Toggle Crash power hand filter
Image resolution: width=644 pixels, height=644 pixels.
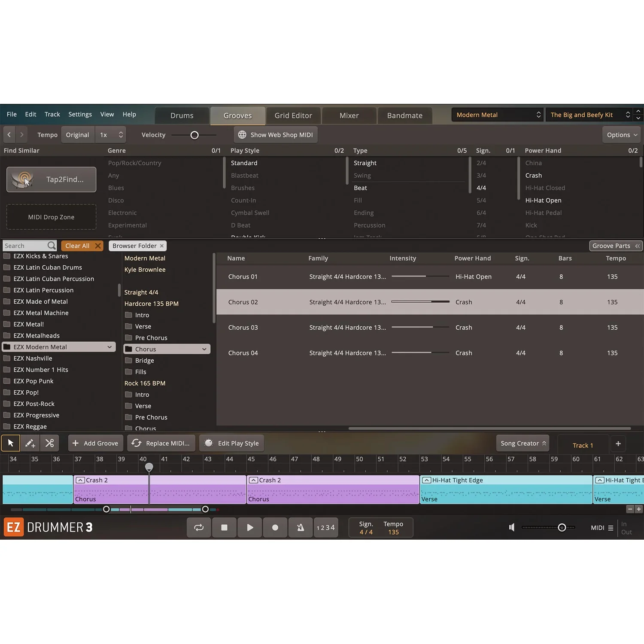tap(534, 176)
